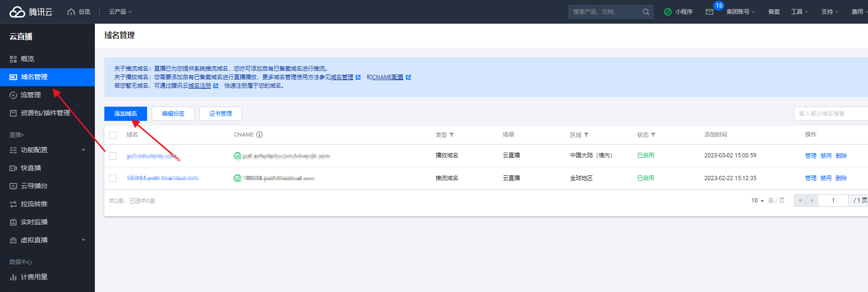The image size is (868, 292).
Task: Click the 流管理 sidebar icon
Action: coord(13,95)
